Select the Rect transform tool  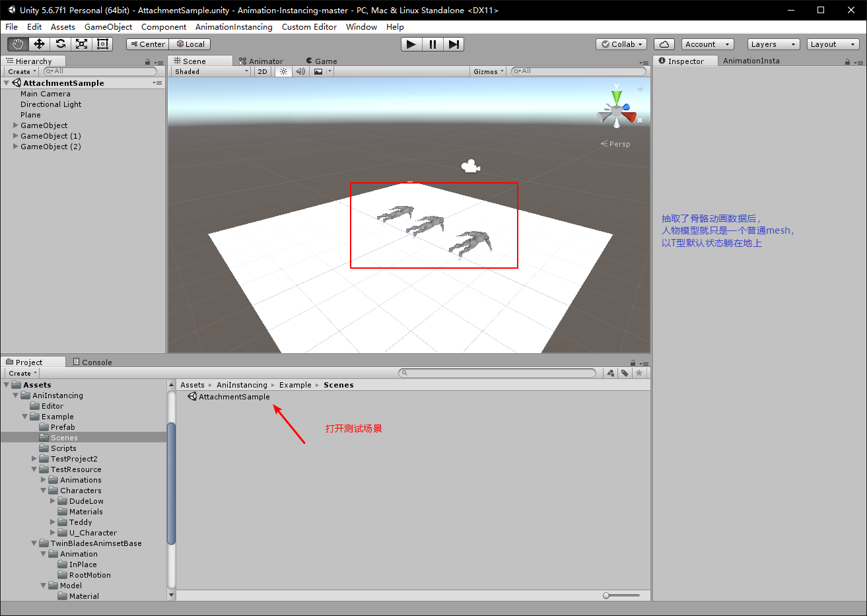coord(102,44)
